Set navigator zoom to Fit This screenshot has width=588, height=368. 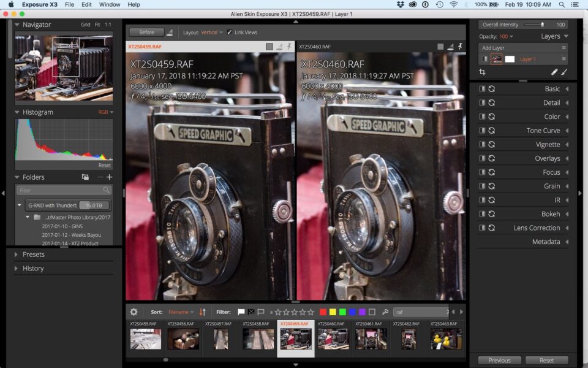97,25
